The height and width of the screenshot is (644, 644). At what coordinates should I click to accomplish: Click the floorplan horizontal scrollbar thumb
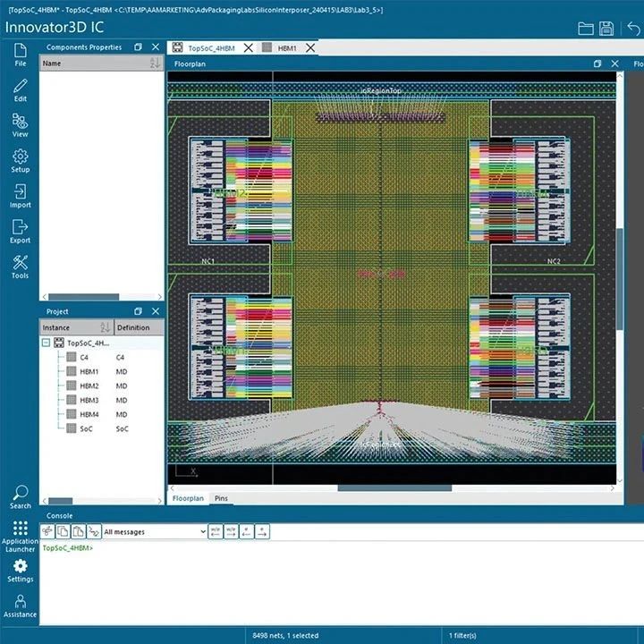pos(394,488)
